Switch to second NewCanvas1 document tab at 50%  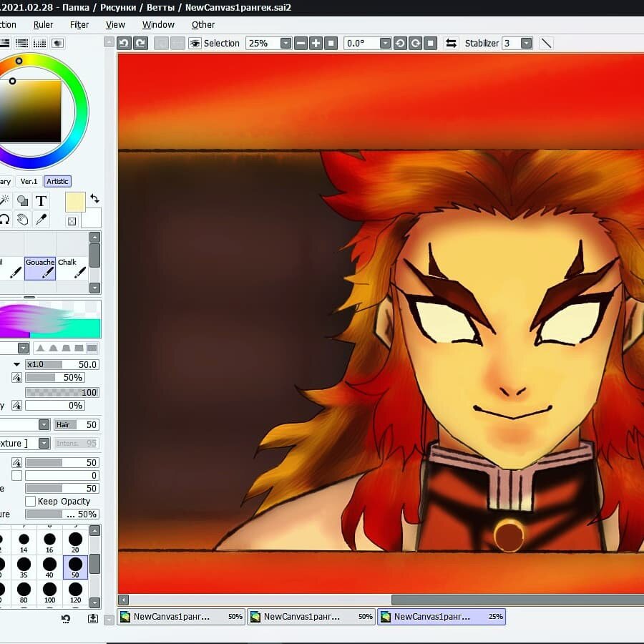(311, 617)
